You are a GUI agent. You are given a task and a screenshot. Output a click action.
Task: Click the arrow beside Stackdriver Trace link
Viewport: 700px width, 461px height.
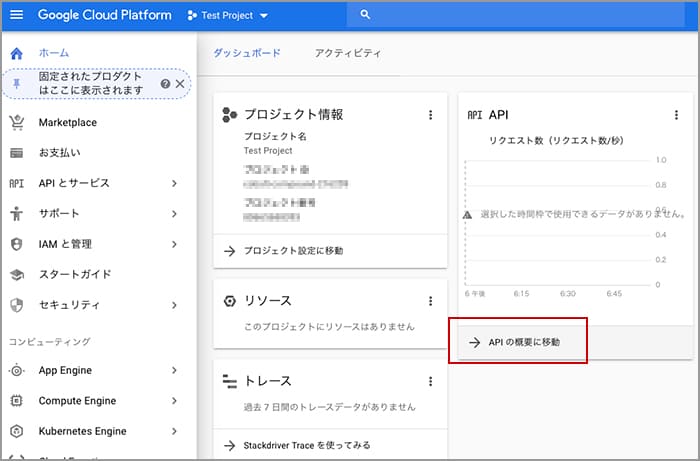pyautogui.click(x=229, y=445)
